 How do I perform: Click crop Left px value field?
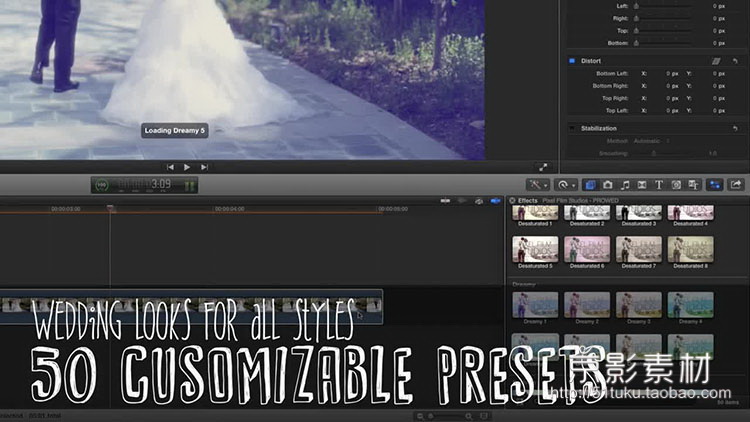pos(718,6)
